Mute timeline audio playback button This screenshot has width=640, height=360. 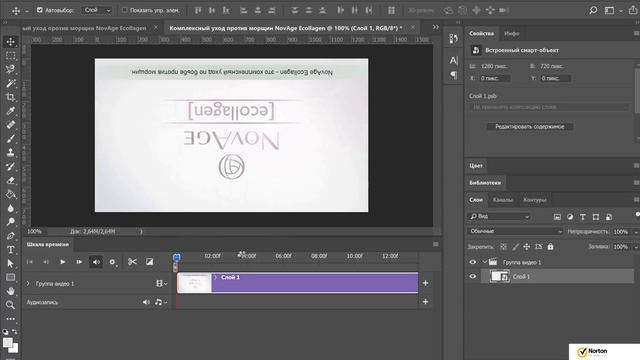click(x=96, y=262)
